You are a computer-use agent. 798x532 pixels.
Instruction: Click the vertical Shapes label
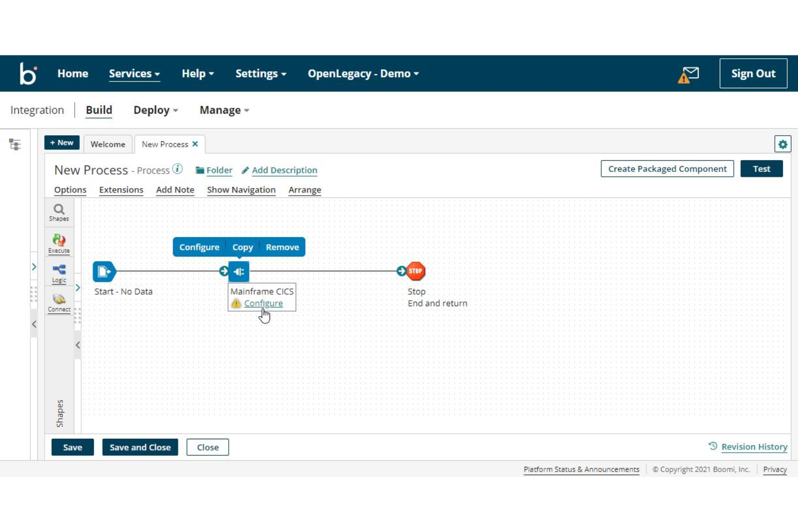pos(60,414)
